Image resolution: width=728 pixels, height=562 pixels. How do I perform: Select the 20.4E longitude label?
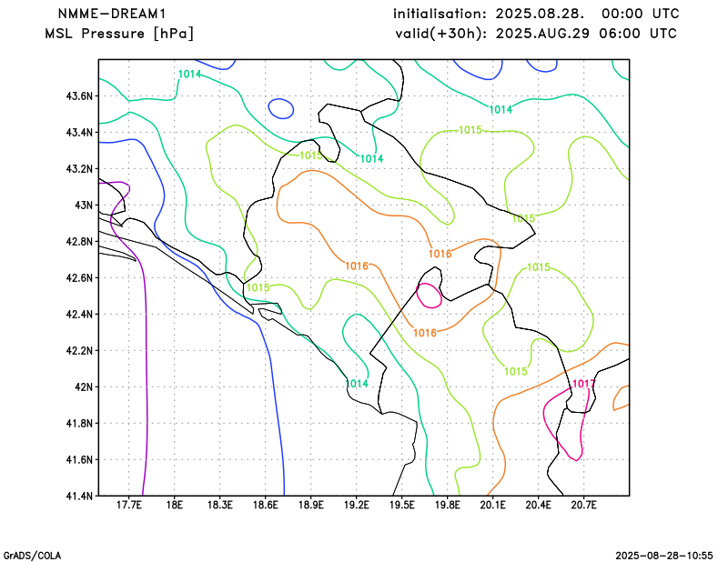[x=538, y=505]
